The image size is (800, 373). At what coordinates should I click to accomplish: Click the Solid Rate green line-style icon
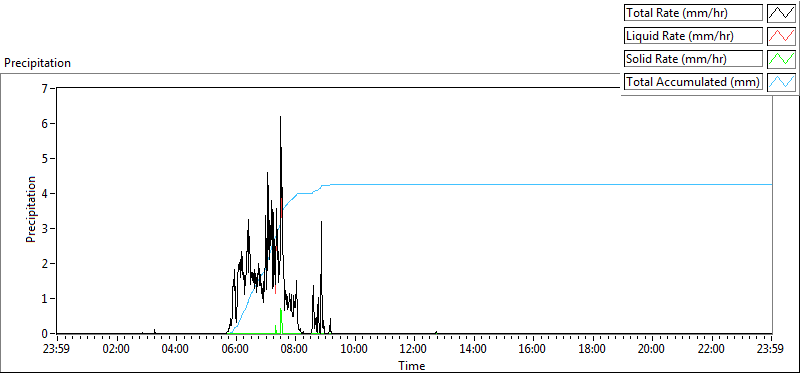coord(782,59)
